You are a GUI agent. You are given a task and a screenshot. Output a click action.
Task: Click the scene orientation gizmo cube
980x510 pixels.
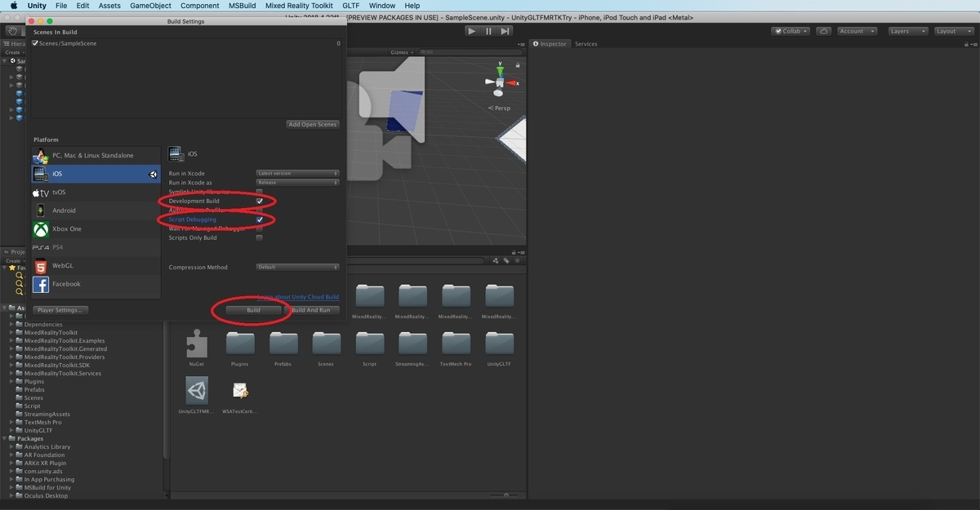coord(499,82)
